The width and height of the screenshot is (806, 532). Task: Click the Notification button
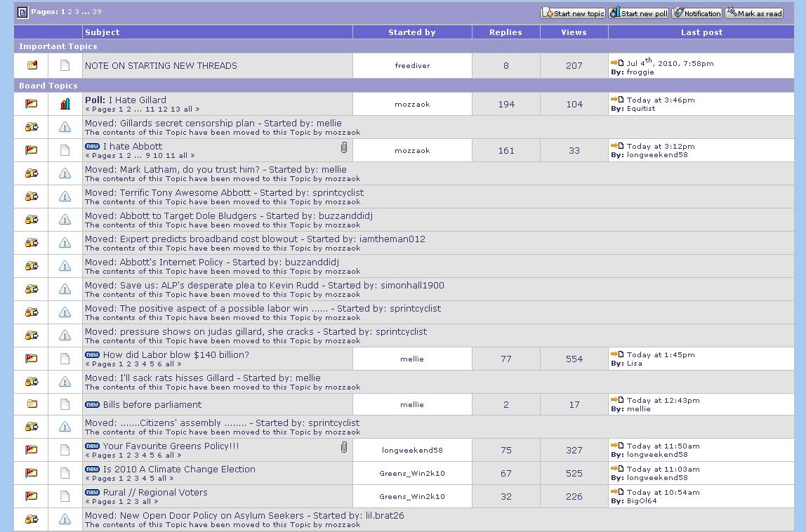point(696,13)
